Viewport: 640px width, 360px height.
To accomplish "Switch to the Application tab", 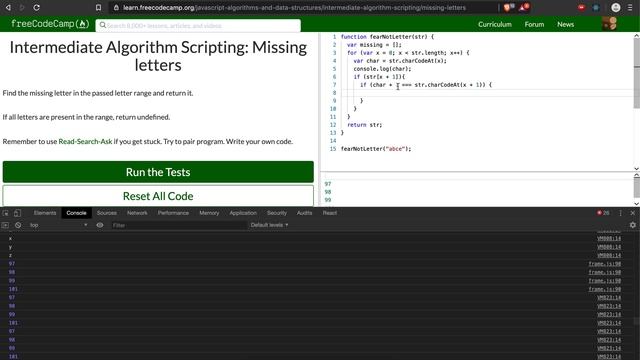I will tap(243, 213).
